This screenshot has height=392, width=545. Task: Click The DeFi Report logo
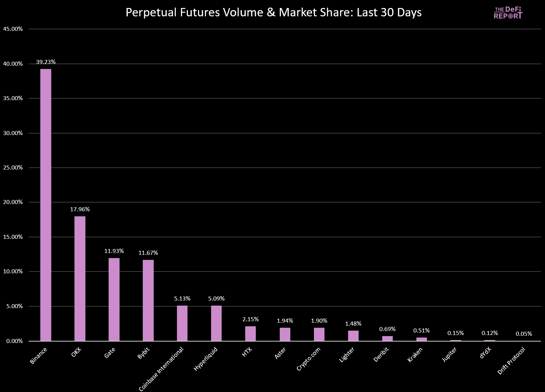508,12
